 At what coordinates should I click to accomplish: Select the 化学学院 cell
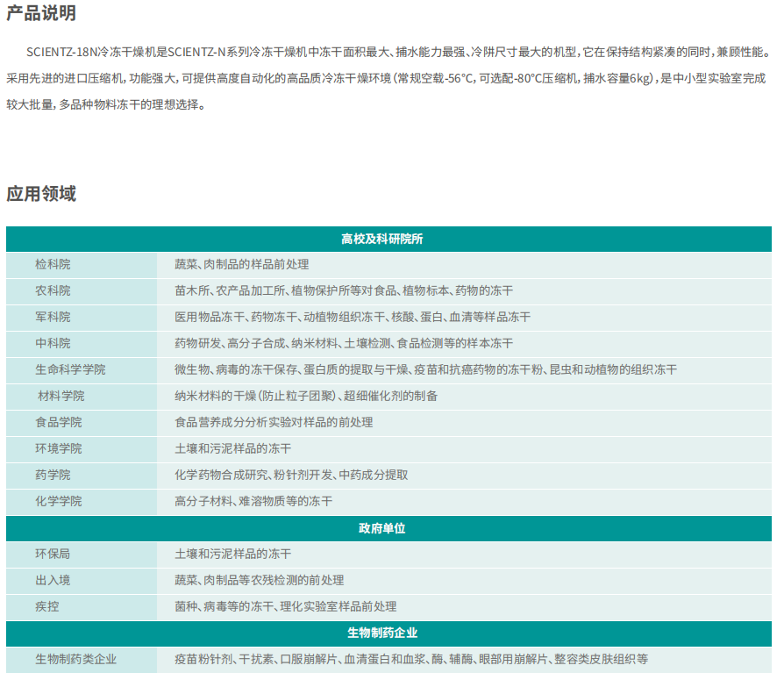point(59,501)
